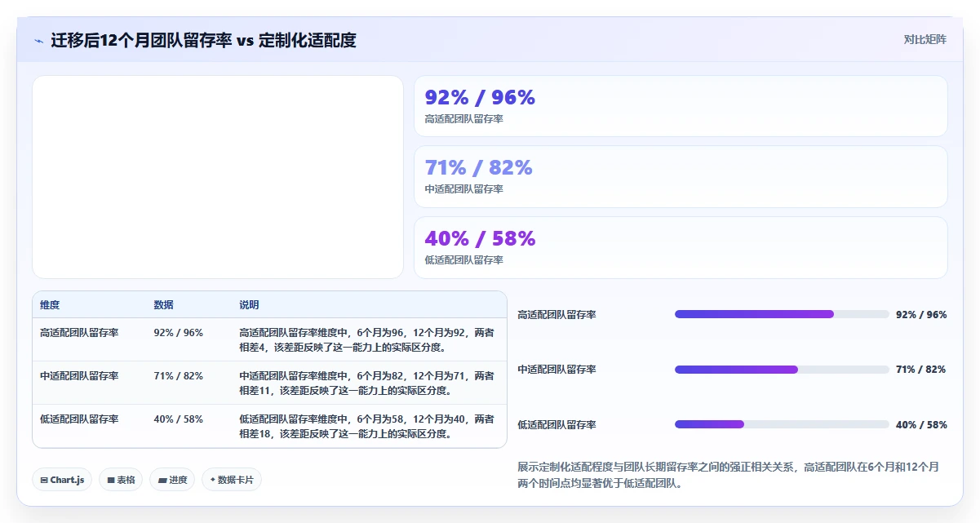Click the 低适配团队留存率 label beside its progress bar

(557, 425)
